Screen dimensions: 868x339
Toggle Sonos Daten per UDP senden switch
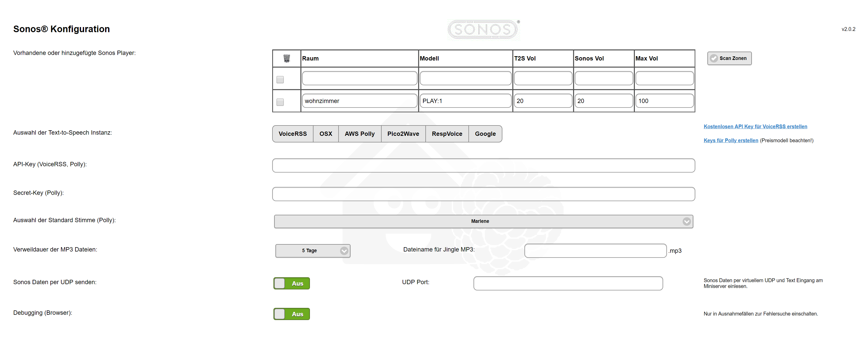point(291,283)
